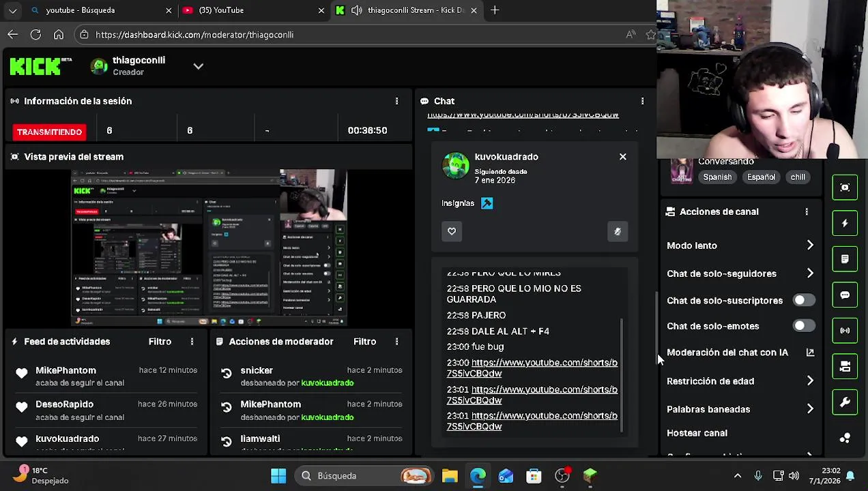
Task: Click MikePhantom in activity feed
Action: [66, 370]
